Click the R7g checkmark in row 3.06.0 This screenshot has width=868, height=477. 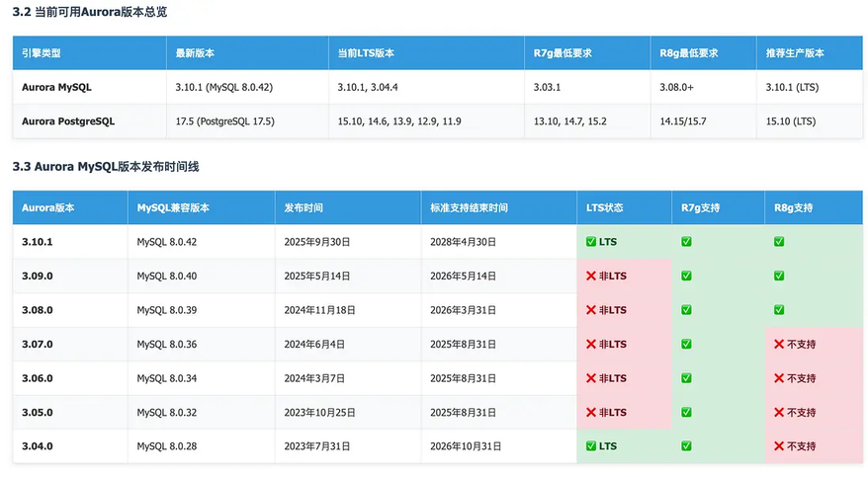point(686,378)
